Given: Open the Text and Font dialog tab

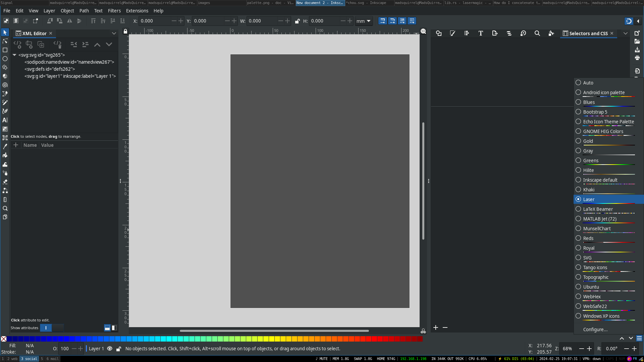Looking at the screenshot, I should (x=481, y=33).
